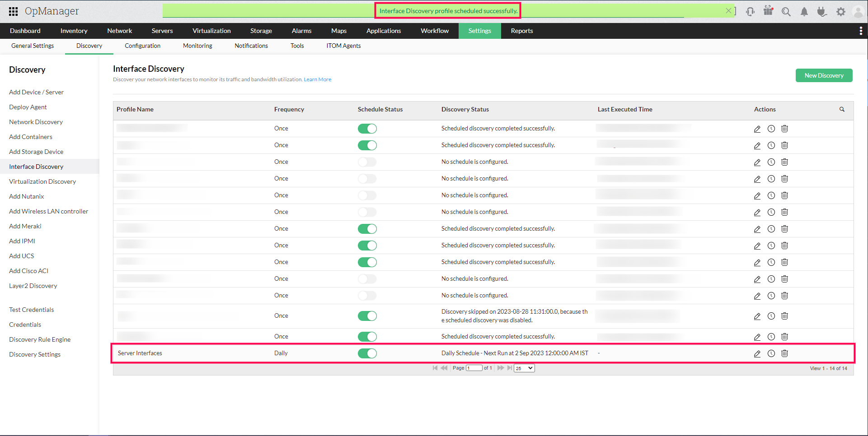The width and height of the screenshot is (868, 436).
Task: Open the Workflow menu
Action: [x=435, y=31]
